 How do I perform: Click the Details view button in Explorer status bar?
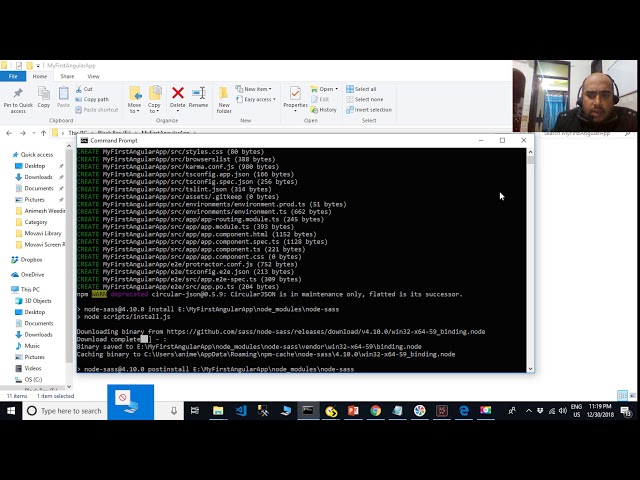(x=622, y=396)
